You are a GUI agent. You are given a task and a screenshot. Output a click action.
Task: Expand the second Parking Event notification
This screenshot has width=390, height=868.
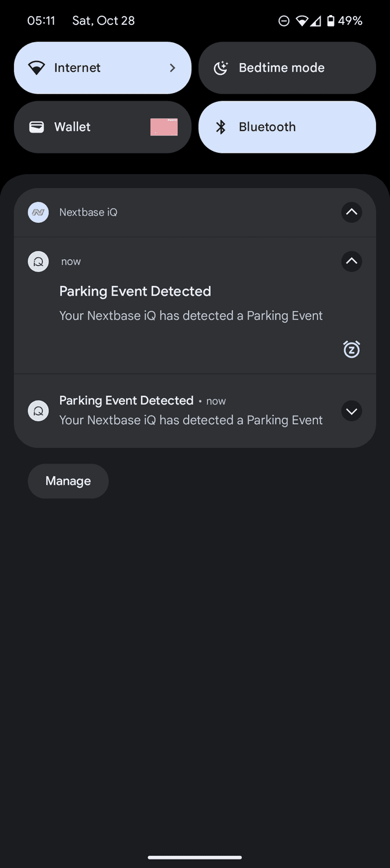(x=351, y=411)
